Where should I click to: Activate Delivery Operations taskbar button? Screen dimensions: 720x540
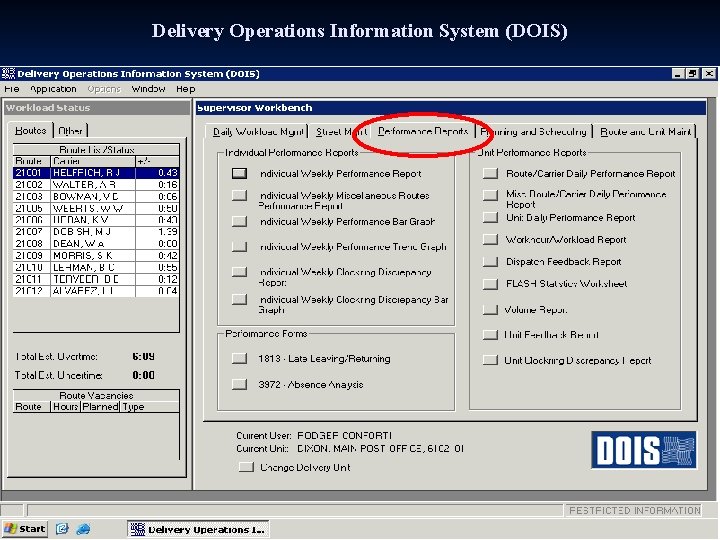coord(198,529)
